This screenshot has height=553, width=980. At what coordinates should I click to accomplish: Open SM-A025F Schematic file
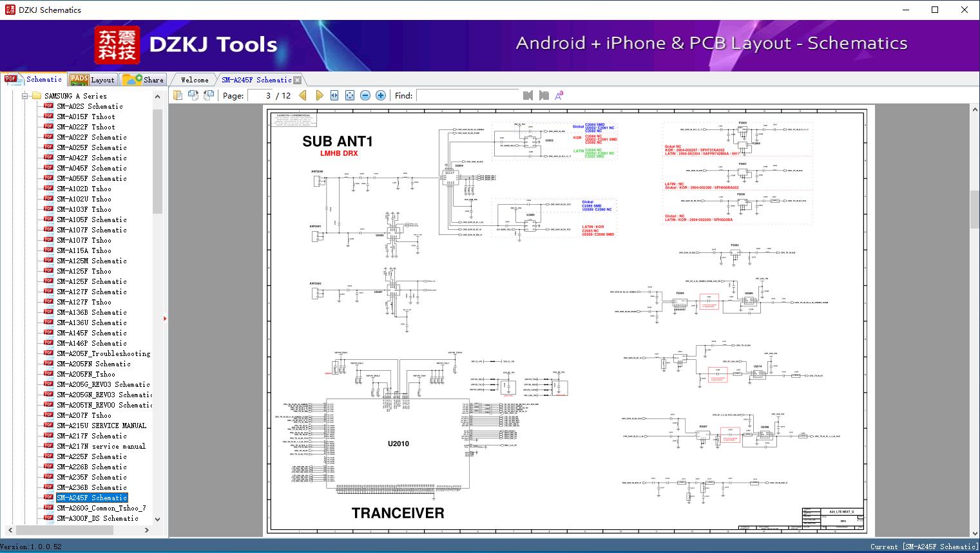(91, 147)
